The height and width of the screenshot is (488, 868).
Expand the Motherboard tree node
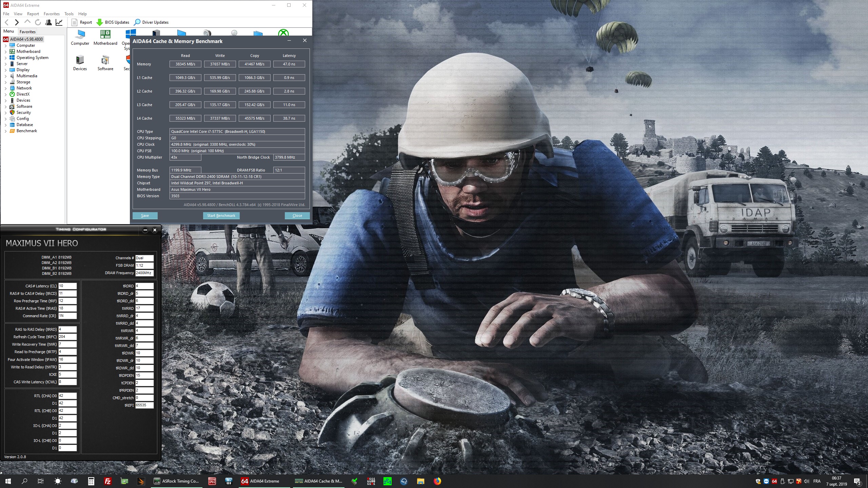tap(5, 52)
